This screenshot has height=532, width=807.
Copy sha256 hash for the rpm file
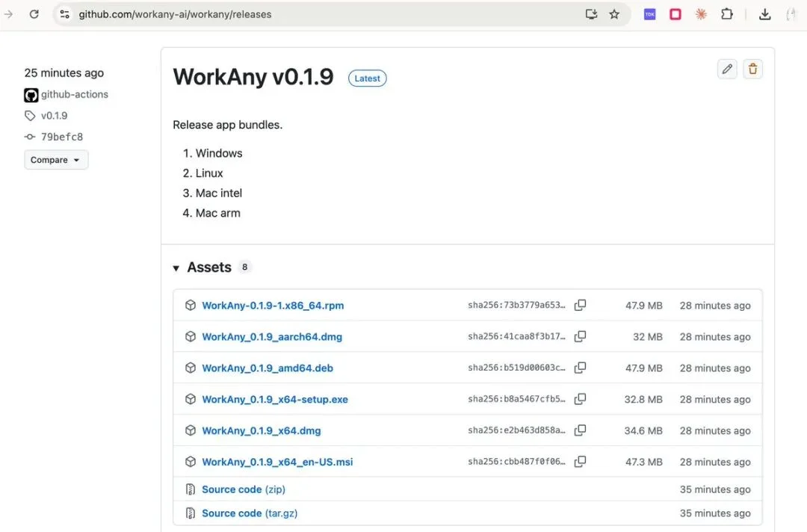[x=580, y=305]
